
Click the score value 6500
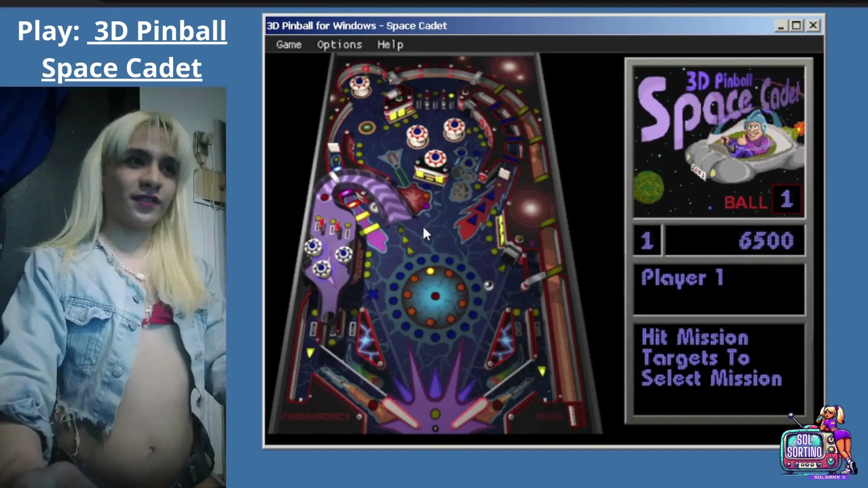tap(766, 240)
